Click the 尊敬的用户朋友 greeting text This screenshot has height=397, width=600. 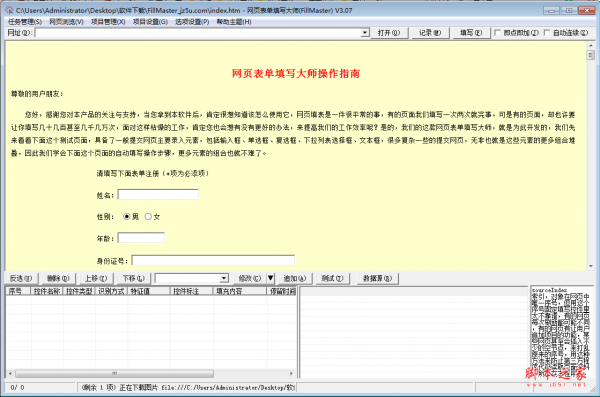pos(37,94)
